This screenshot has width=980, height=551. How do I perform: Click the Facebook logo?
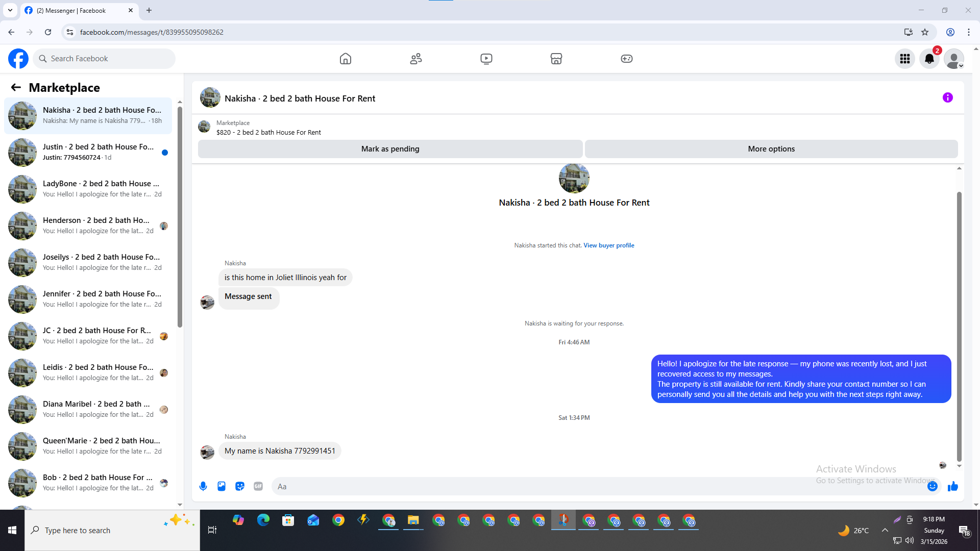coord(18,59)
